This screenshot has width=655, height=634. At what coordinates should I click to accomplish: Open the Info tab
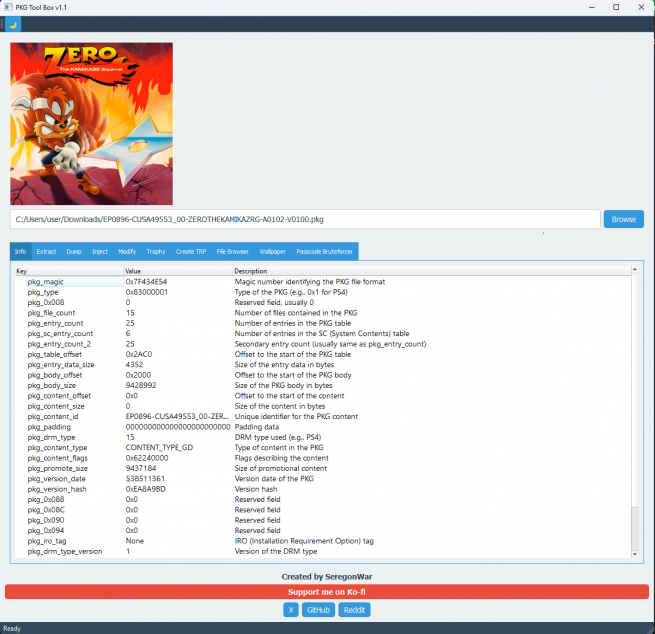pos(20,251)
